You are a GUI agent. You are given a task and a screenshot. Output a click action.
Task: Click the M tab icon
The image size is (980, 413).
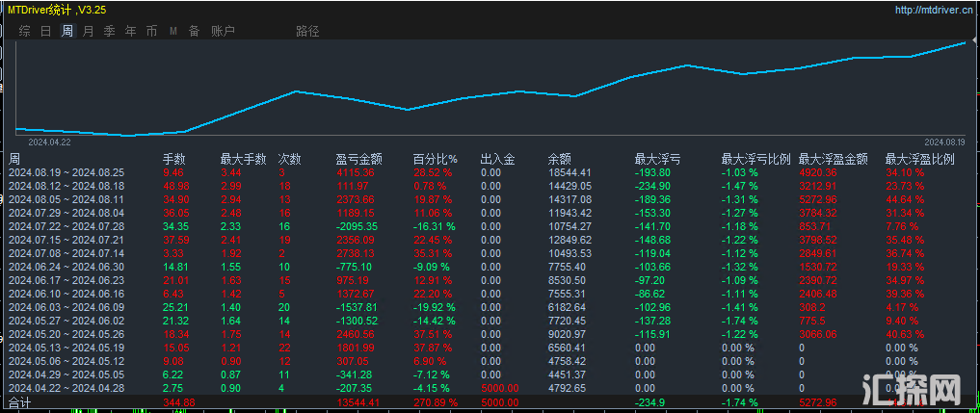[x=173, y=31]
